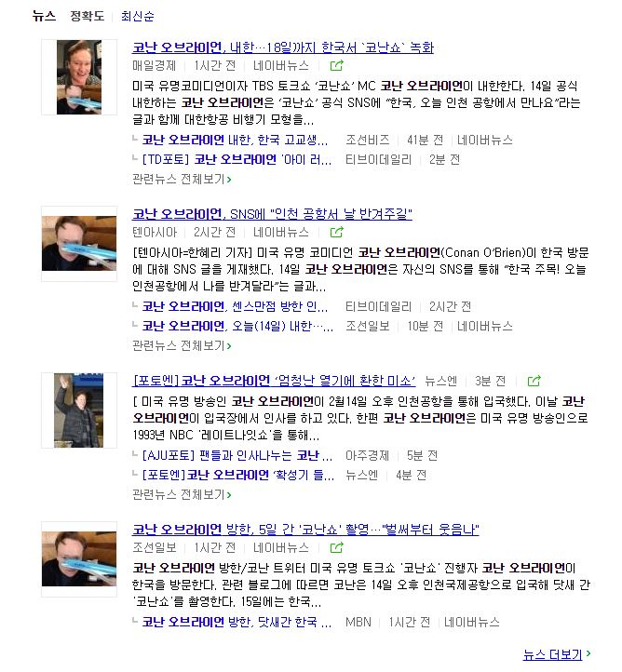Open 포토엔 headline 엄청난 열기에 환한 미소
This screenshot has width=622, height=672.
[274, 380]
